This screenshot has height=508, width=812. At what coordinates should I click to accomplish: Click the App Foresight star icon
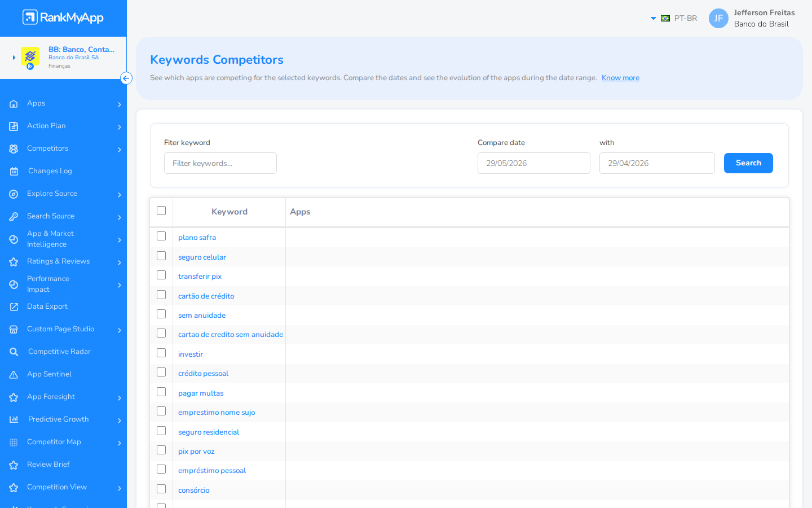tap(14, 397)
